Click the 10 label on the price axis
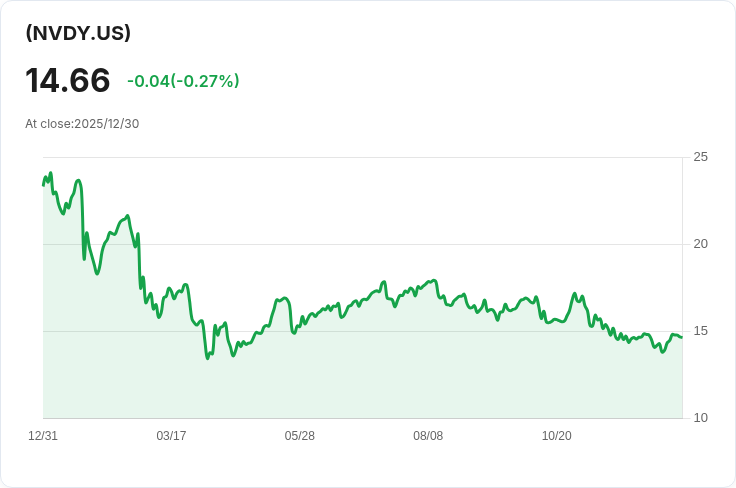The height and width of the screenshot is (488, 736). [x=701, y=418]
